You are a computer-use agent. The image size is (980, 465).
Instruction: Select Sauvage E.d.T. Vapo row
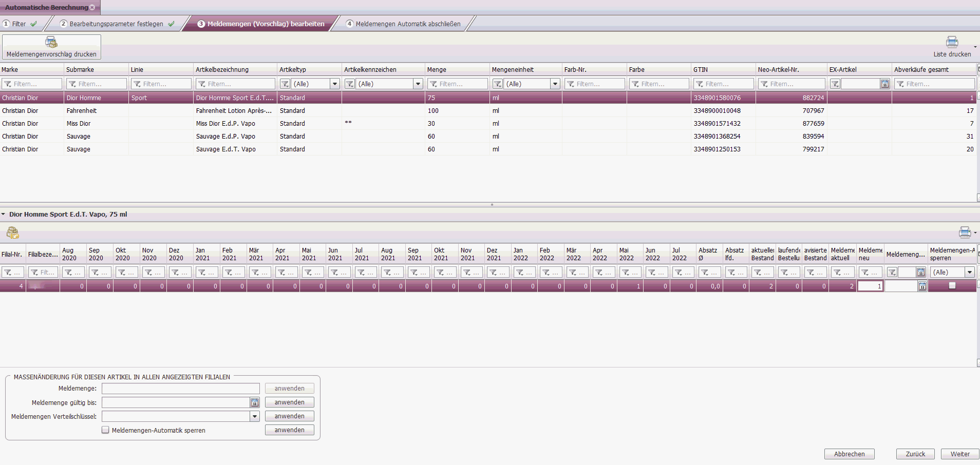[x=488, y=149]
